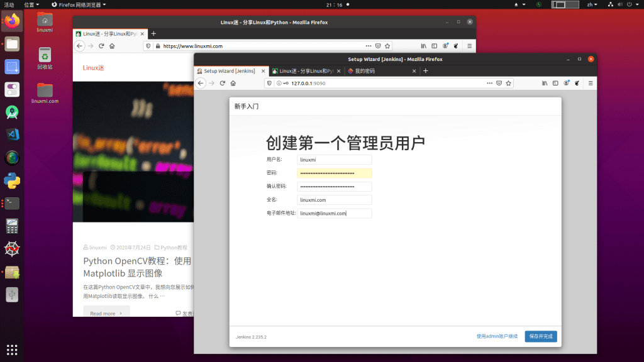Show site info icon for 127.0.0.1
This screenshot has width=644, height=362.
coord(279,83)
